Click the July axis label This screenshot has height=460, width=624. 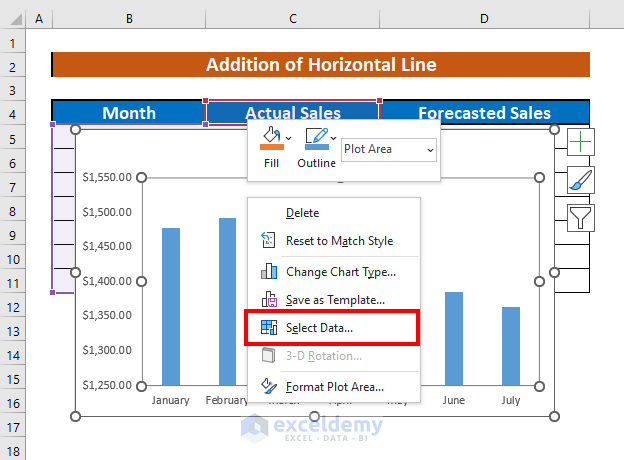pyautogui.click(x=511, y=400)
